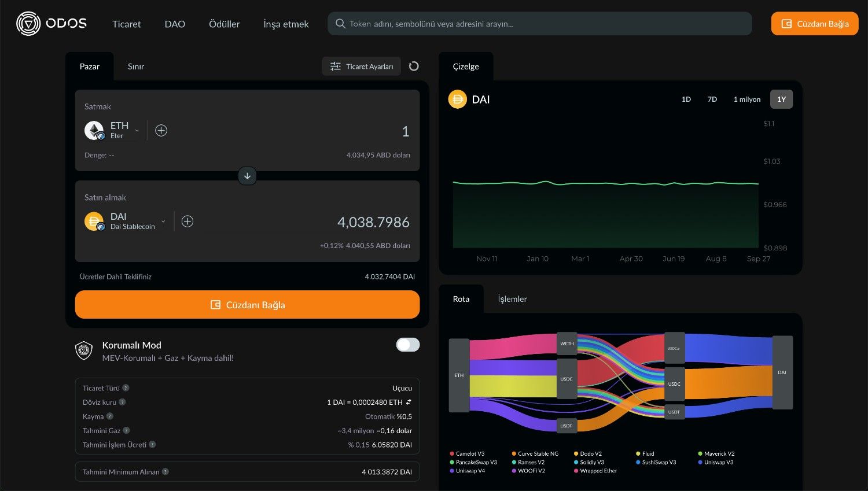The image size is (868, 491).
Task: Click the Ramses V2 legend entry
Action: click(528, 463)
